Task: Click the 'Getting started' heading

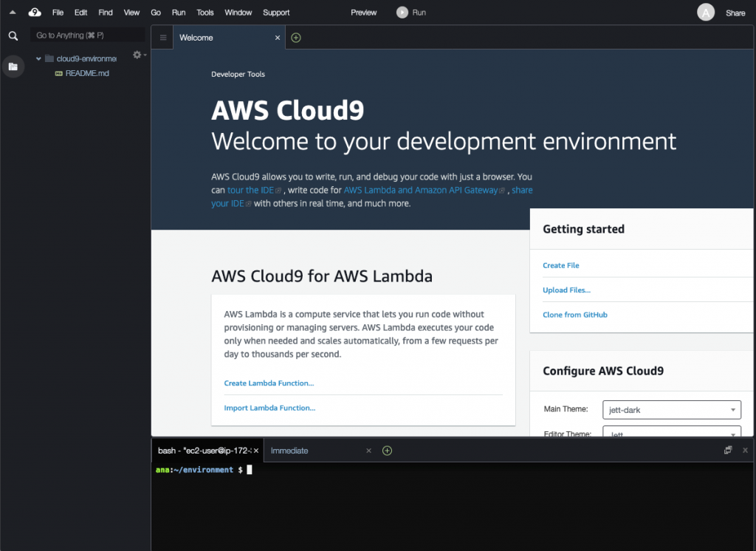Action: (x=583, y=229)
